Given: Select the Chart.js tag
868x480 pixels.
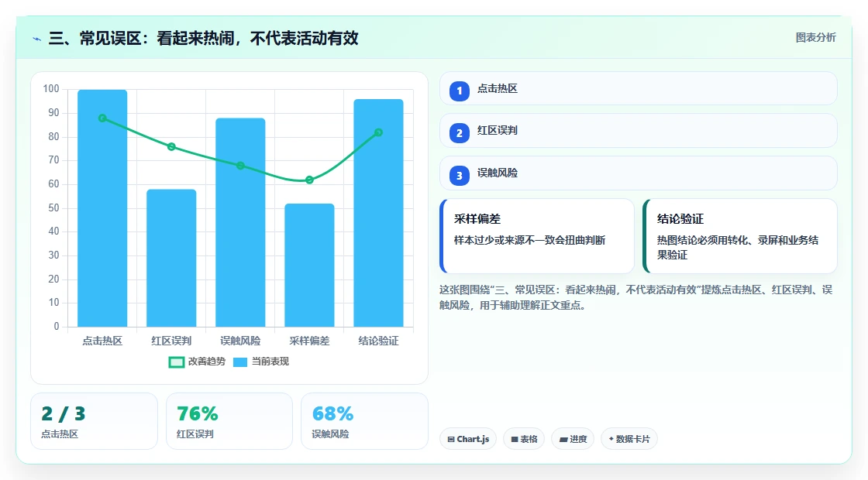Looking at the screenshot, I should pyautogui.click(x=468, y=439).
